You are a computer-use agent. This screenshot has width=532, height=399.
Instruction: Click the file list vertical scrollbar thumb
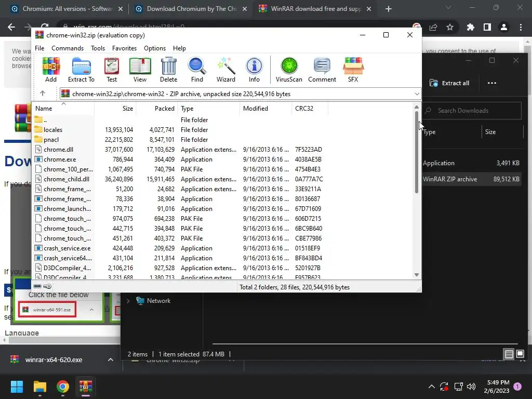416,152
